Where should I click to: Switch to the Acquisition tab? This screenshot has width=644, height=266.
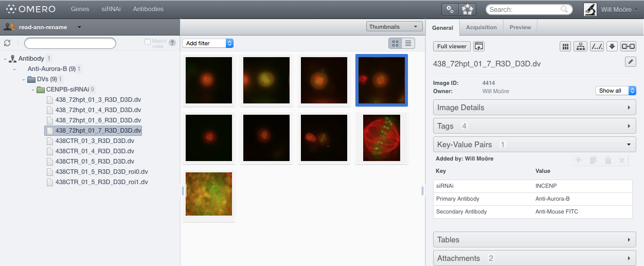(481, 27)
